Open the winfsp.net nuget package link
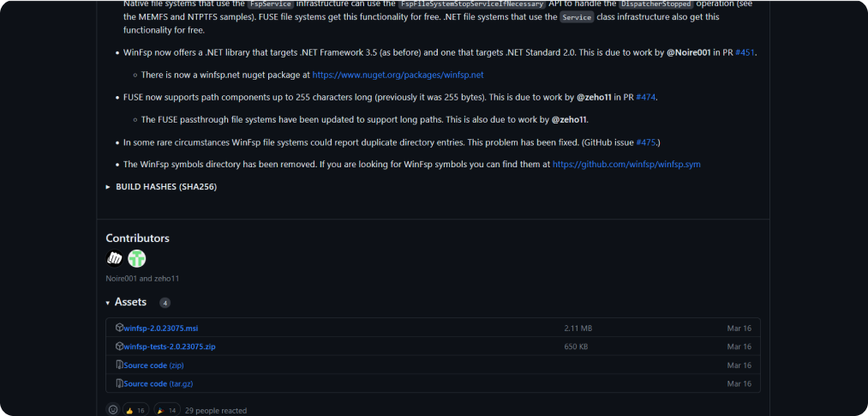The image size is (868, 416). pos(398,75)
